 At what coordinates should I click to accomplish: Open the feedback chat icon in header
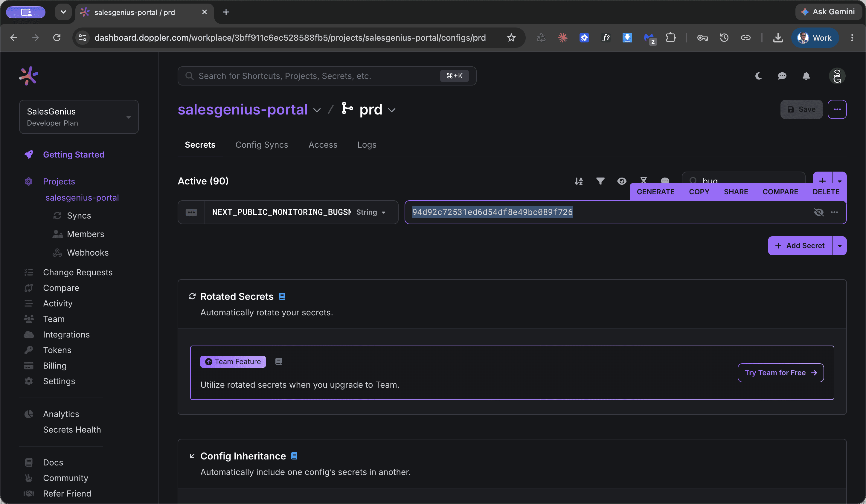(782, 76)
